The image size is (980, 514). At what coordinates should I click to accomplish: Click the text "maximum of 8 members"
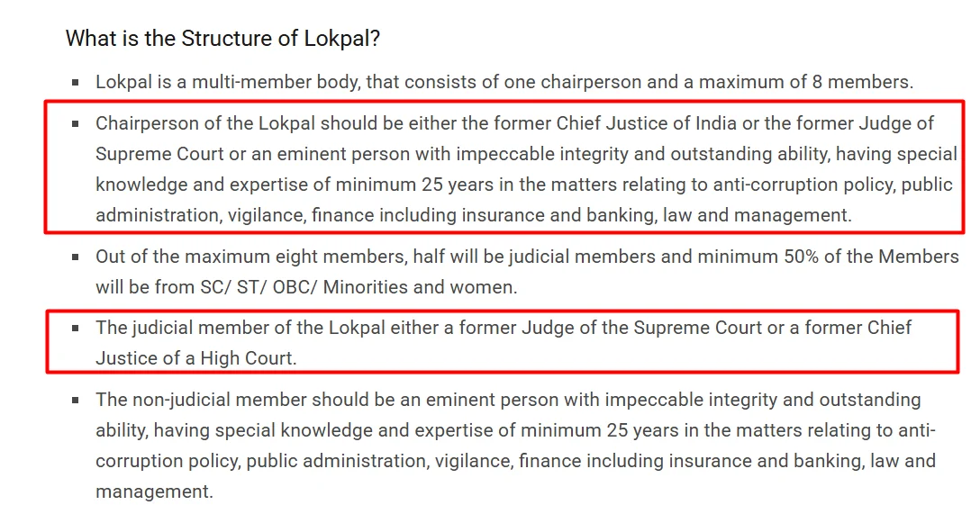tap(803, 83)
